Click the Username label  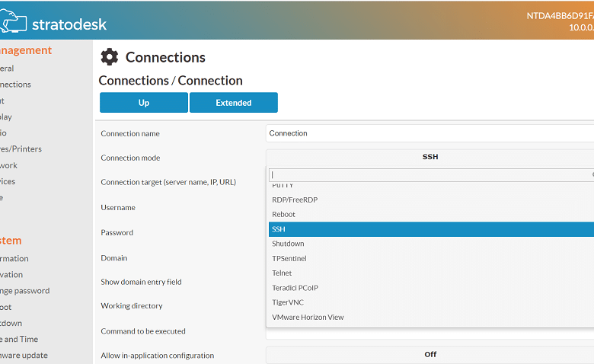pyautogui.click(x=118, y=208)
